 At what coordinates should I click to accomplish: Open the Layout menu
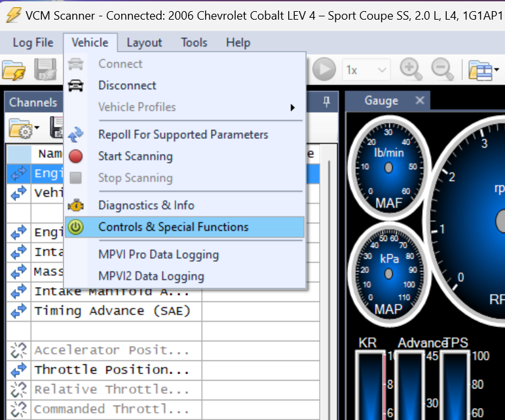pyautogui.click(x=144, y=43)
